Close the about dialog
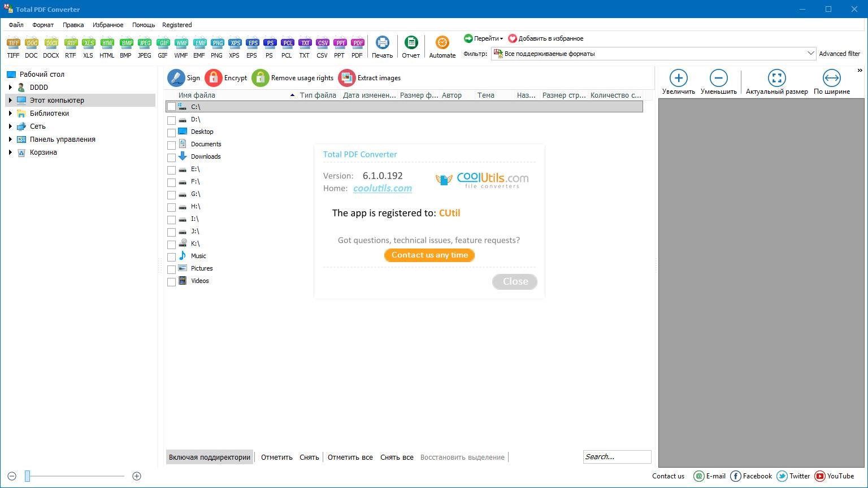 tap(515, 281)
